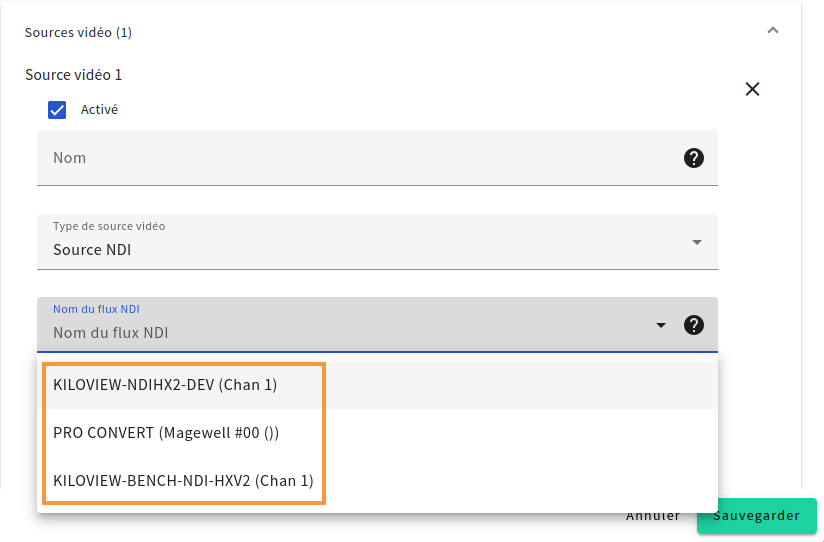Collapse the Sources vidéo section chevron

pyautogui.click(x=772, y=30)
